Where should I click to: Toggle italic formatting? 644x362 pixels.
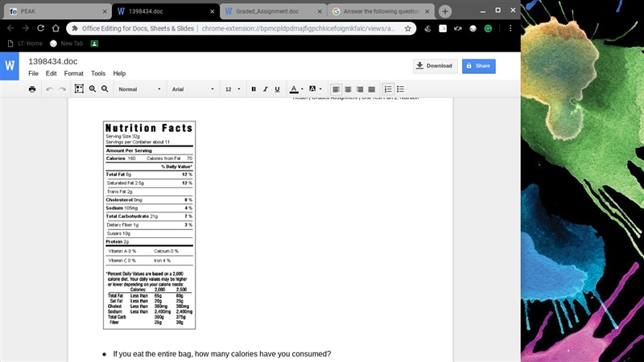(x=266, y=89)
